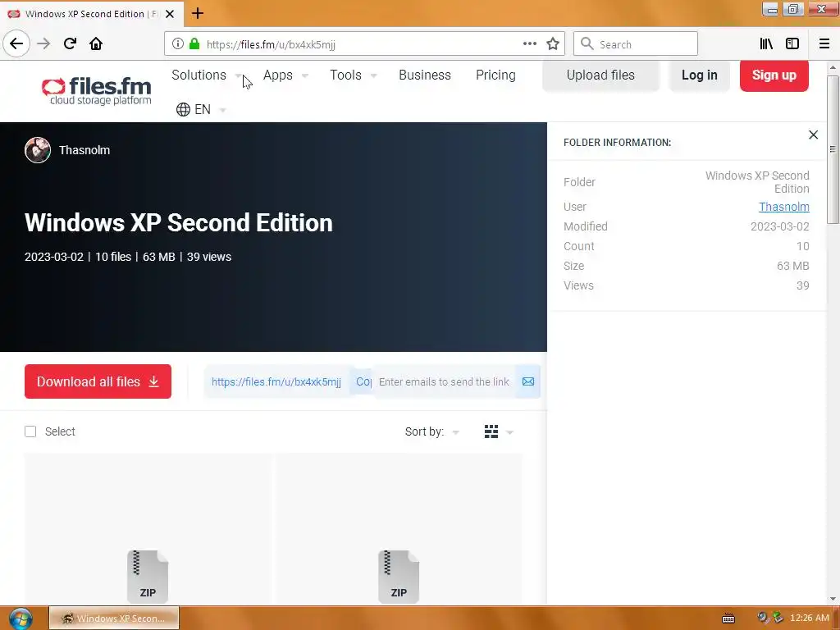Click the green secure padlock icon
The width and height of the screenshot is (840, 630).
(194, 44)
